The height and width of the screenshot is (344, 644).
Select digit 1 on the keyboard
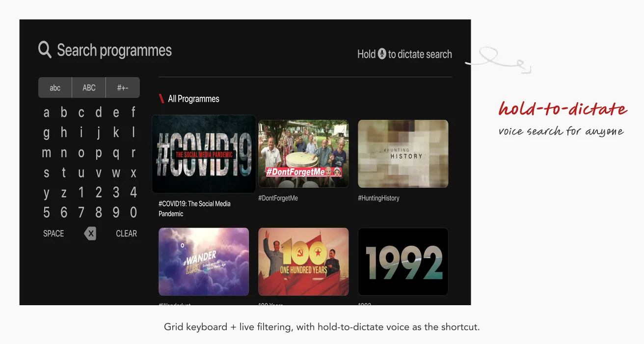pyautogui.click(x=81, y=192)
